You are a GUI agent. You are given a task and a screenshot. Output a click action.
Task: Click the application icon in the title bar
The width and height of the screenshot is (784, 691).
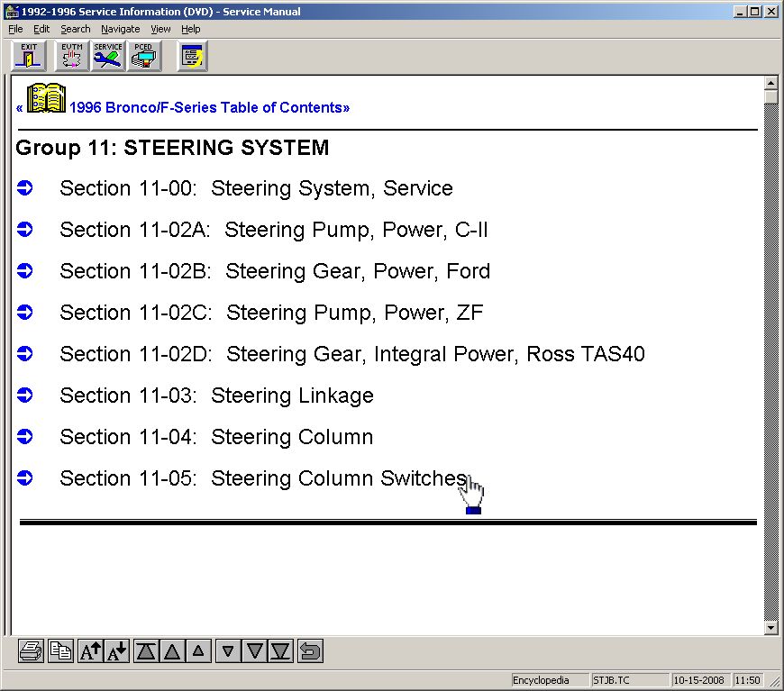[12, 11]
